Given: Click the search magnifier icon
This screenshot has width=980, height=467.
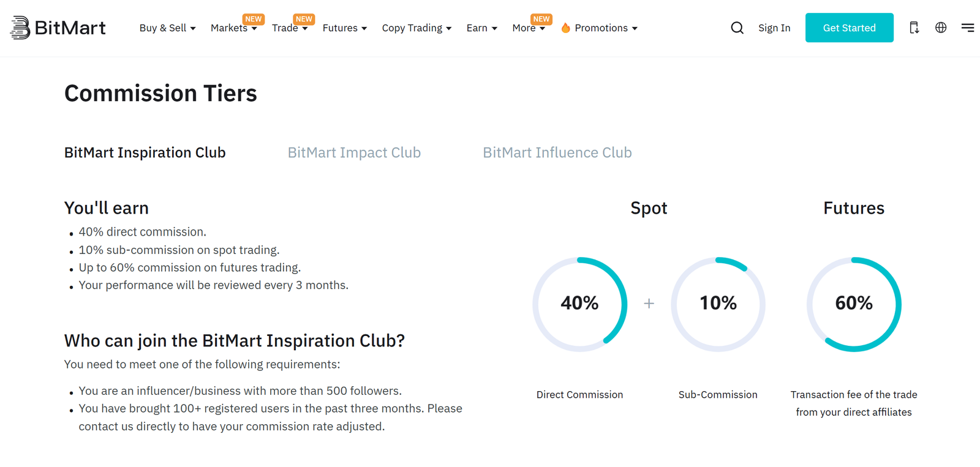Looking at the screenshot, I should 737,28.
